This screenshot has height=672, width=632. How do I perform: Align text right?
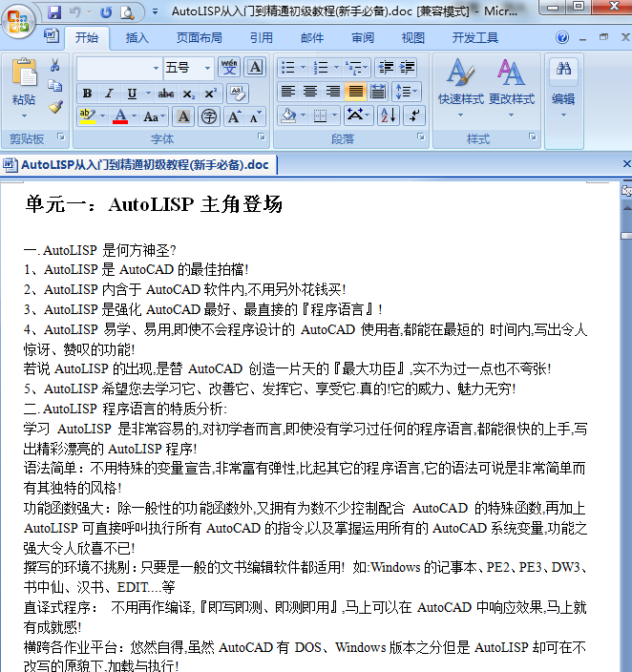(333, 92)
